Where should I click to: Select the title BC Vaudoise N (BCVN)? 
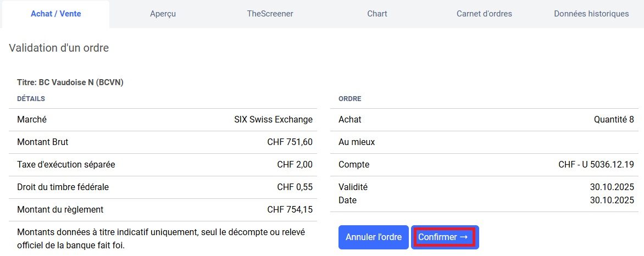[x=70, y=82]
